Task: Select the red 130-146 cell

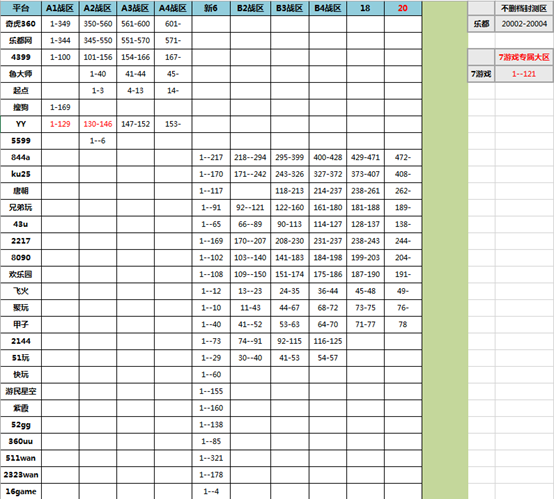Action: click(x=98, y=124)
